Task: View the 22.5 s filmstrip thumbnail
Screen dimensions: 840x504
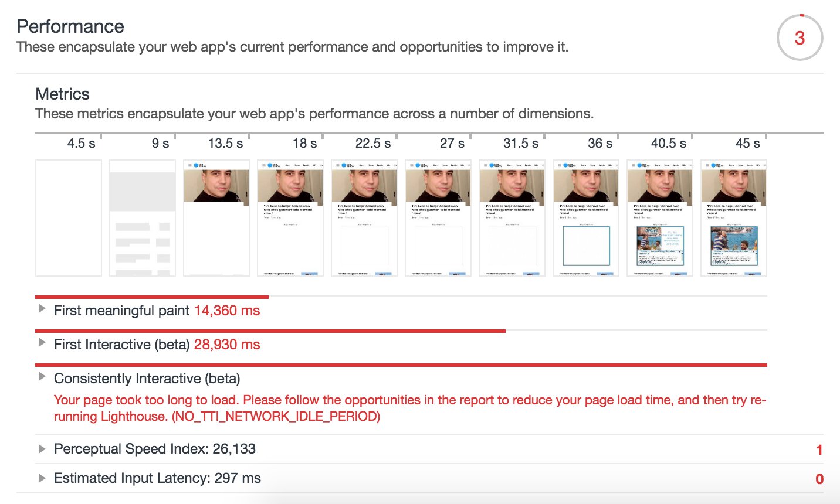Action: tap(364, 217)
